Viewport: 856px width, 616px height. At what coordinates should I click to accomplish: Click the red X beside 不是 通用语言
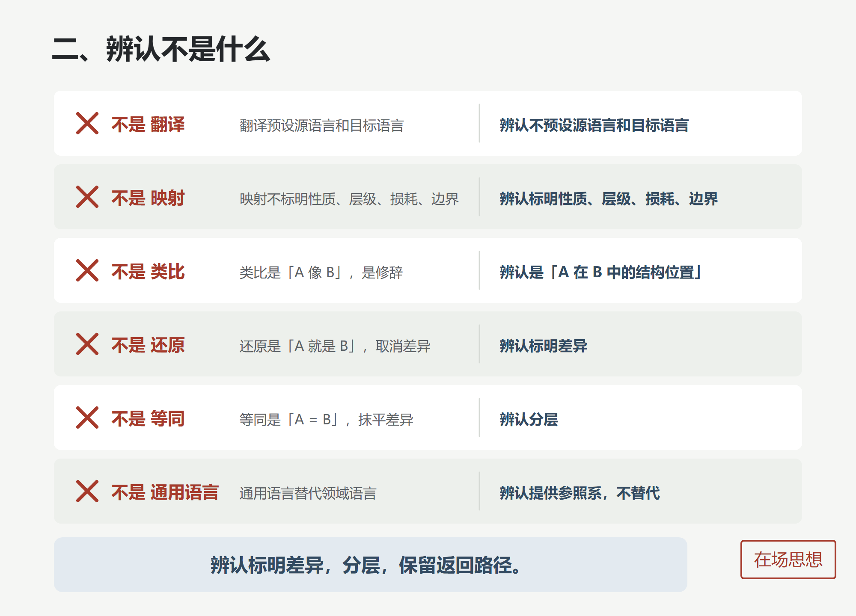click(x=87, y=491)
